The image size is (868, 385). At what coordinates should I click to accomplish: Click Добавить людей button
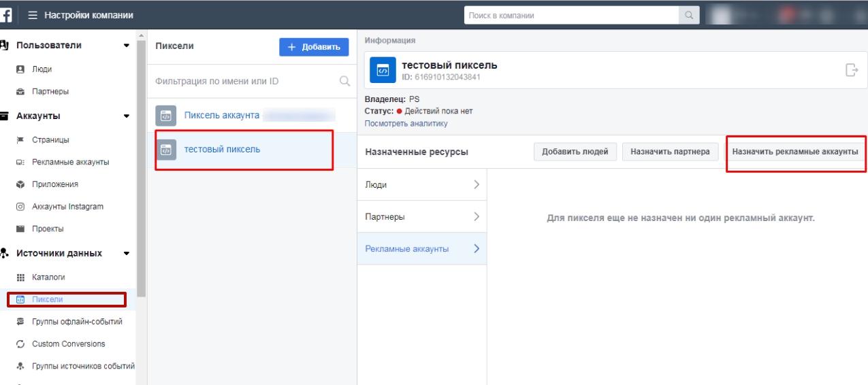(x=575, y=152)
